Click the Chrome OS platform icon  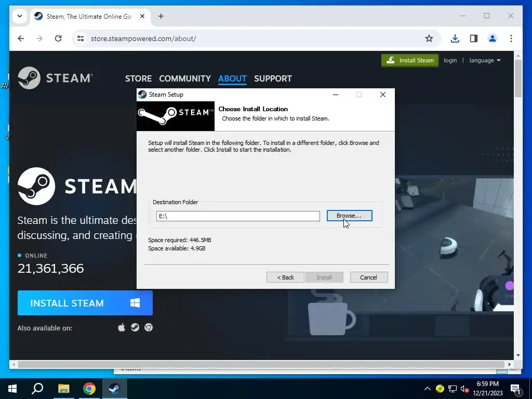[x=148, y=327]
